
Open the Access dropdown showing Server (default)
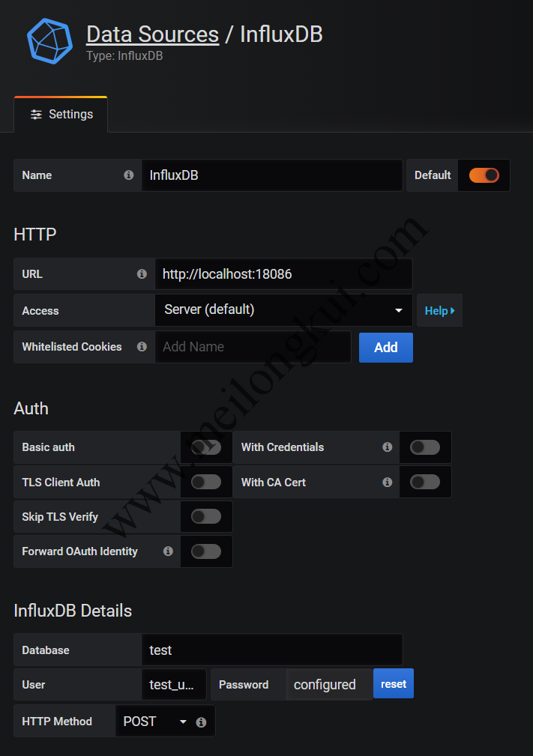(283, 310)
